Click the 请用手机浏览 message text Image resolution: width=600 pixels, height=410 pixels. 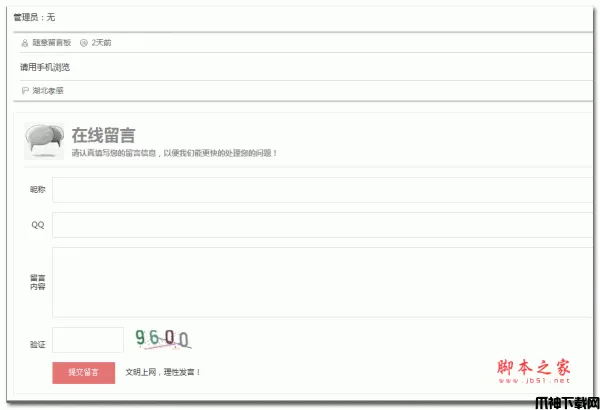[45, 67]
